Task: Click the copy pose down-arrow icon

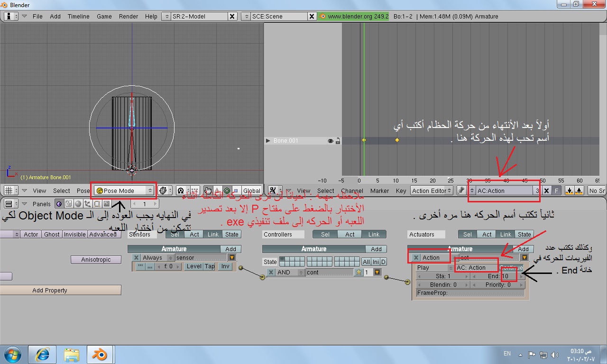Action: point(569,191)
